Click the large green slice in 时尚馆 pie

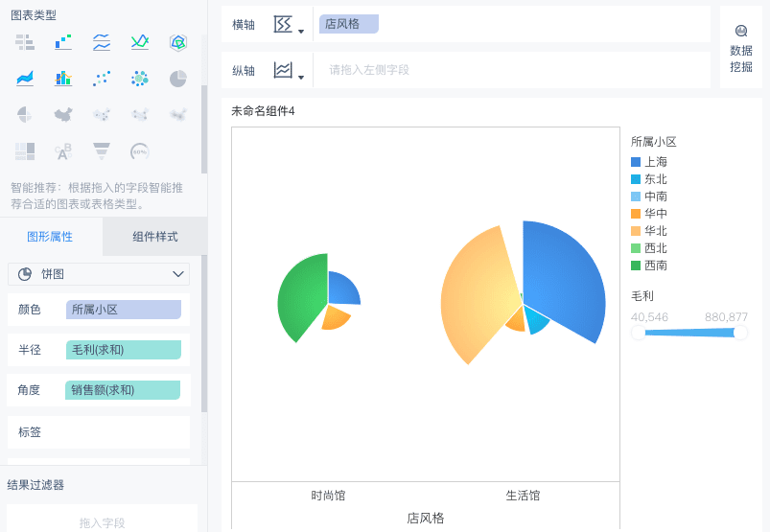click(x=305, y=297)
